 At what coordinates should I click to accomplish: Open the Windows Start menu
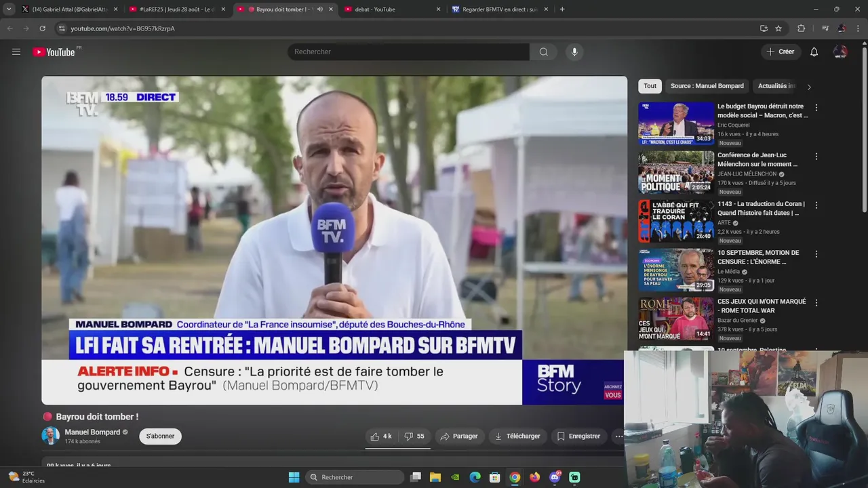(294, 477)
